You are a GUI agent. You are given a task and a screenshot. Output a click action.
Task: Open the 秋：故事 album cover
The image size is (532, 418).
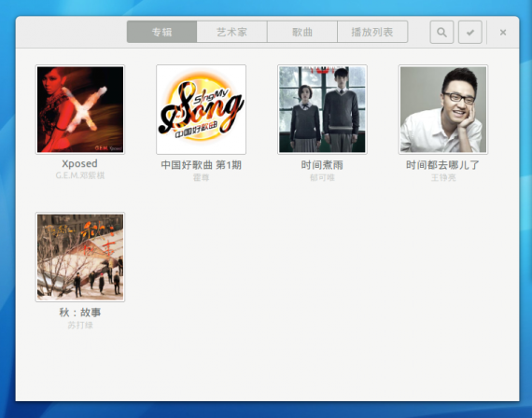80,258
